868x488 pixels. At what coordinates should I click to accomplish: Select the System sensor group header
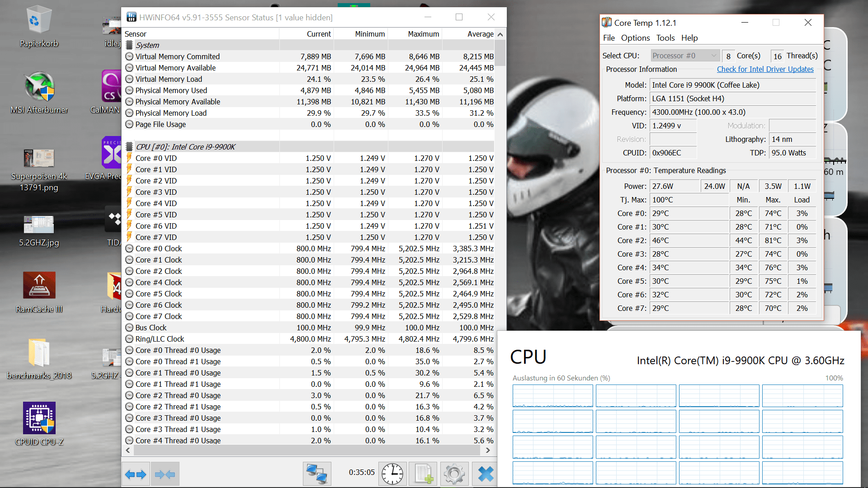coord(309,45)
